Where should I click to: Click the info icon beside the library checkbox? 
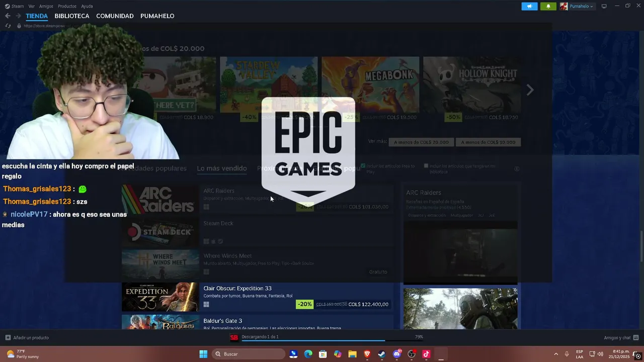517,169
